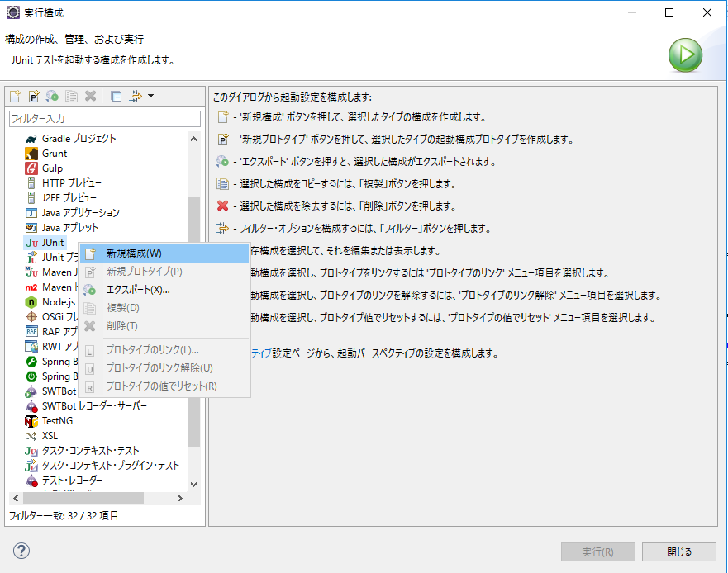Click the filter configurations toolbar icon
The width and height of the screenshot is (728, 573).
click(136, 97)
